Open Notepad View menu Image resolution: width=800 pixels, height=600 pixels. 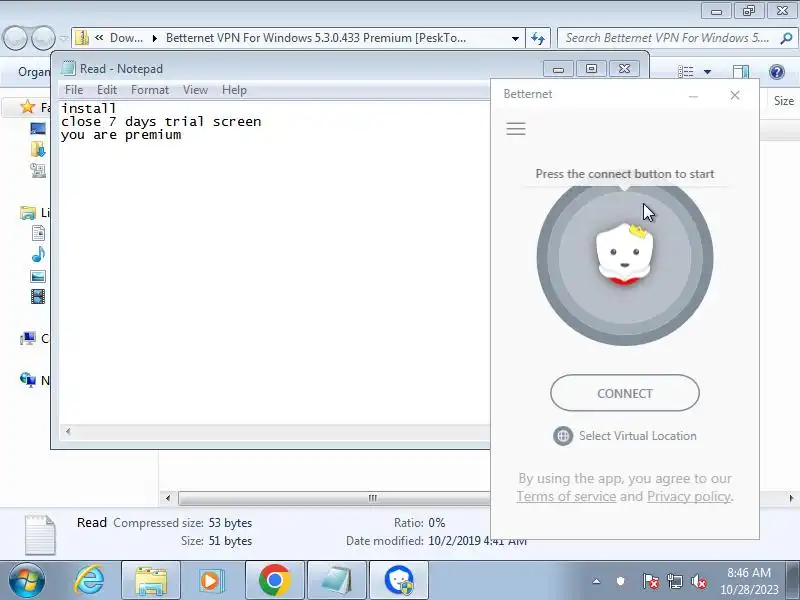tap(195, 90)
